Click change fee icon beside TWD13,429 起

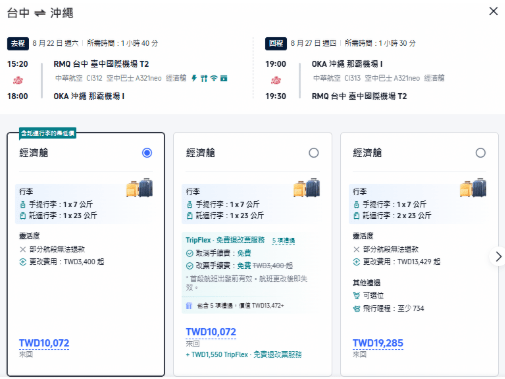click(356, 262)
